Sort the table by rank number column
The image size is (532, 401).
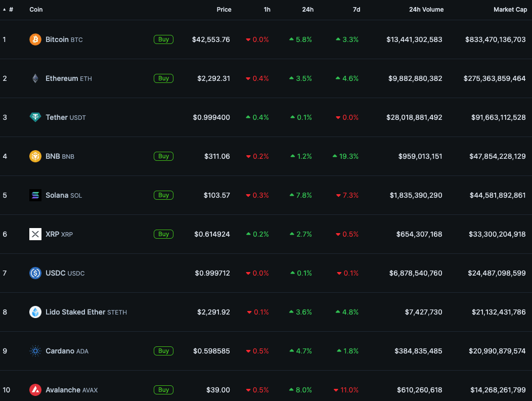click(x=11, y=10)
